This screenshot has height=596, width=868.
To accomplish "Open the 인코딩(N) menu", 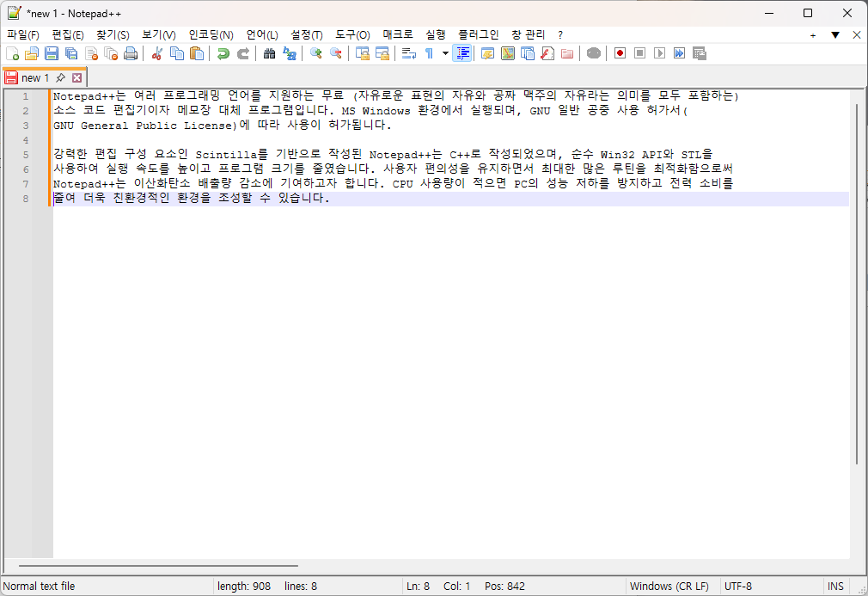I will pos(211,35).
